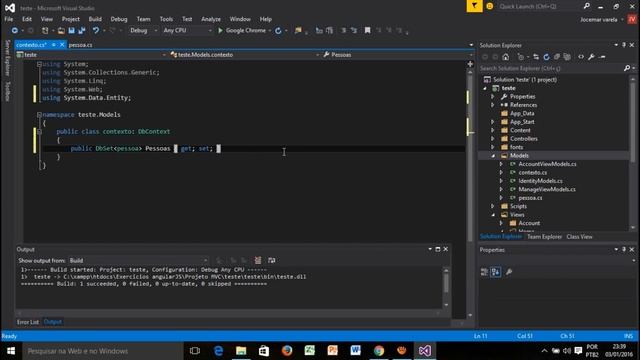The image size is (640, 360).
Task: Start debugging with green play arrow
Action: click(220, 31)
